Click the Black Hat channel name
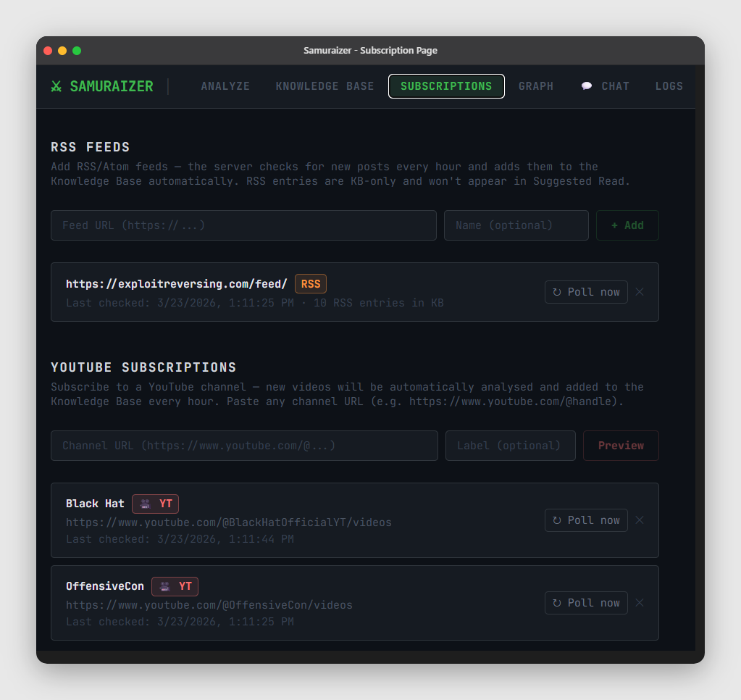 click(95, 504)
